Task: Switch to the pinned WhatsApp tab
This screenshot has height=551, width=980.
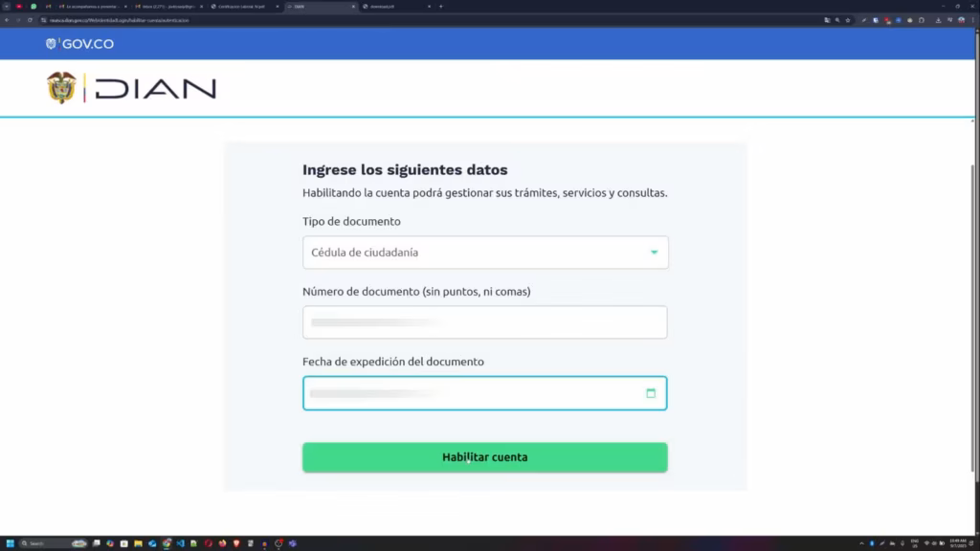Action: 33,7
